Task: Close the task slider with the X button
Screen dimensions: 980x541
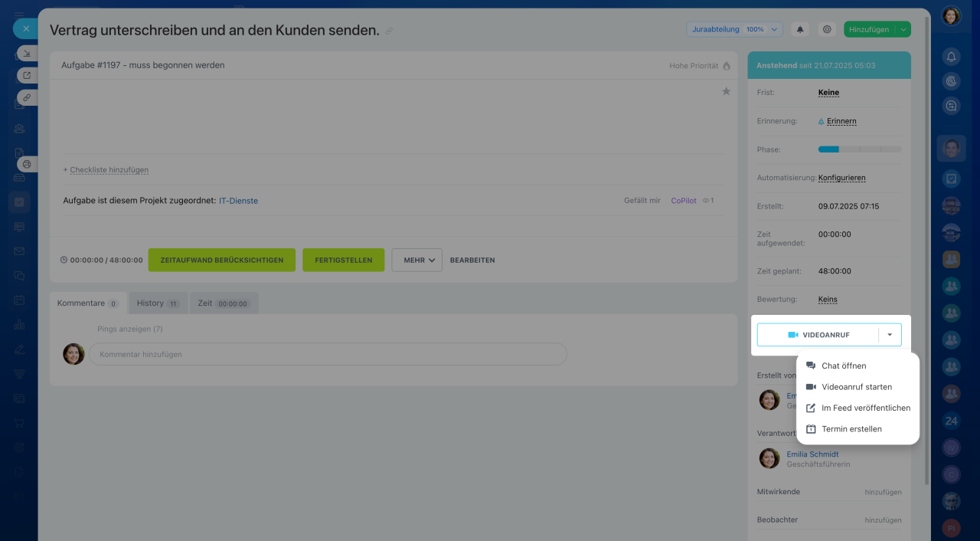Action: click(x=25, y=28)
